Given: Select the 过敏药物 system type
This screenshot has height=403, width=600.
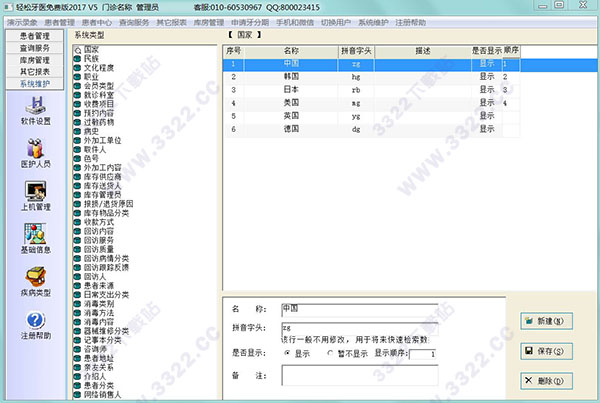Looking at the screenshot, I should point(99,122).
